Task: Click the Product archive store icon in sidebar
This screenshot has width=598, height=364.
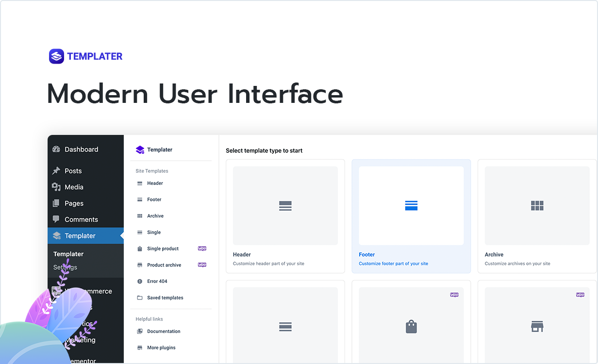Action: click(x=140, y=265)
